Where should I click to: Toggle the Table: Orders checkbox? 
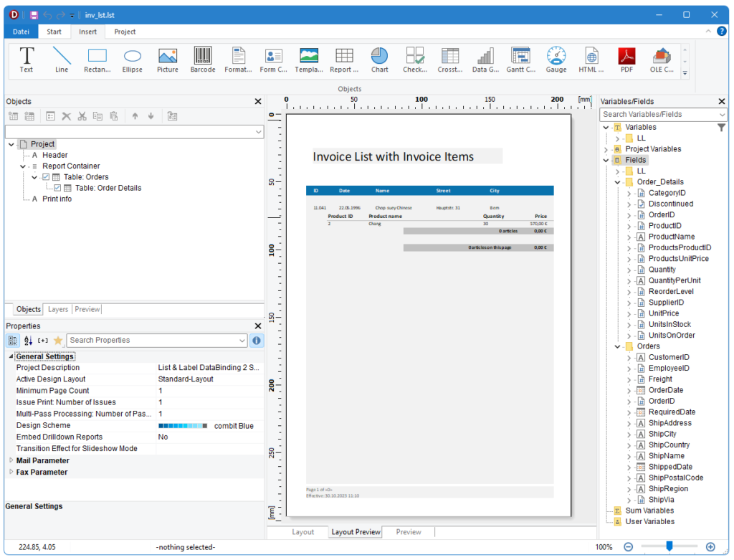[x=46, y=177]
